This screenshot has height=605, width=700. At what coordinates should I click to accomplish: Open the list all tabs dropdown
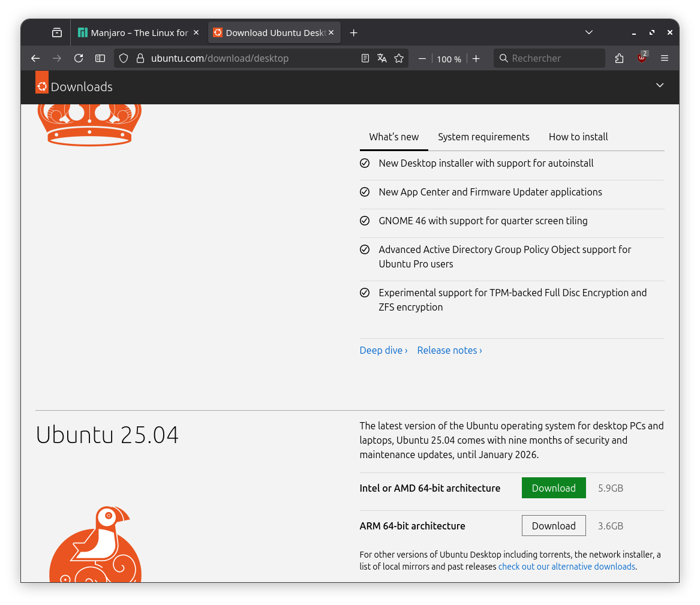tap(589, 32)
